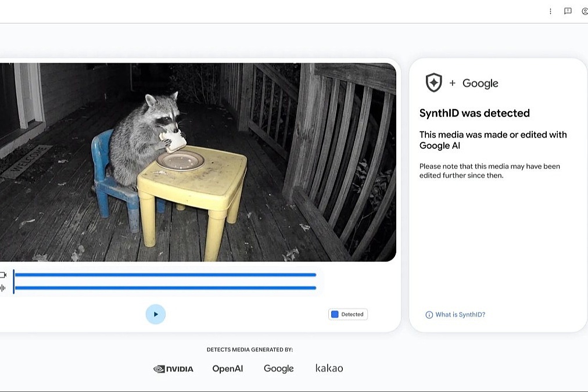This screenshot has width=588, height=392.
Task: Click the info icon beside What is SynthID?
Action: [x=429, y=315]
